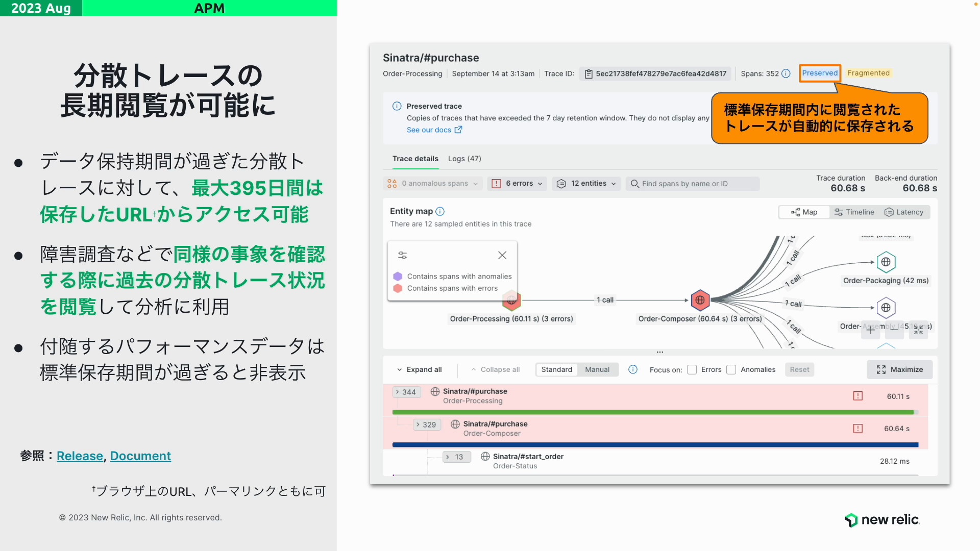Select the Order-Processing node on the map

511,300
